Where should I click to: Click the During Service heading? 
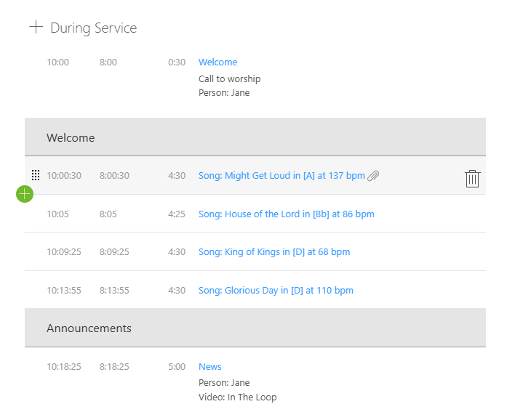[x=93, y=28]
